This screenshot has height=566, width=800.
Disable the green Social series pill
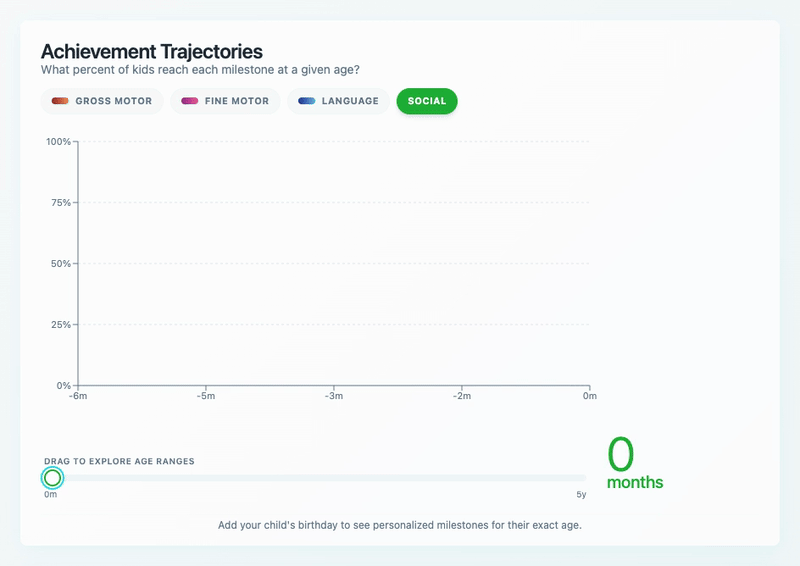pos(427,101)
